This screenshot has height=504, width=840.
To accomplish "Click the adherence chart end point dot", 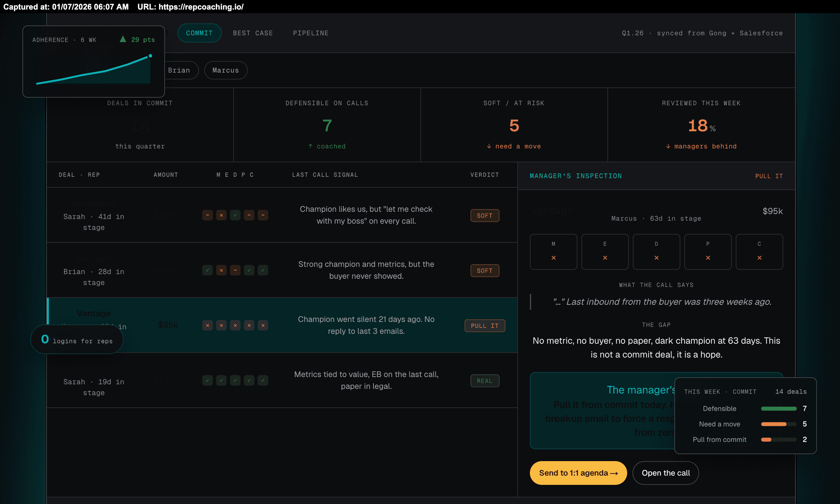I will click(x=150, y=56).
